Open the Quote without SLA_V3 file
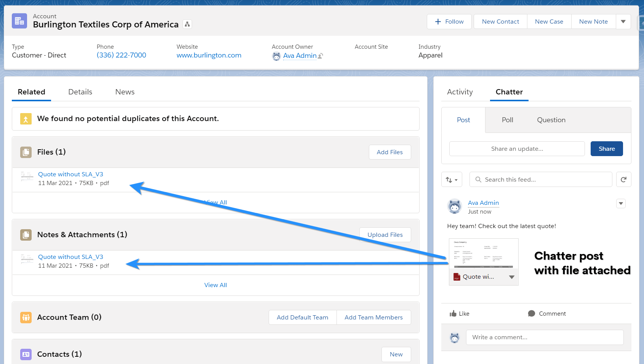The image size is (644, 364). click(70, 174)
